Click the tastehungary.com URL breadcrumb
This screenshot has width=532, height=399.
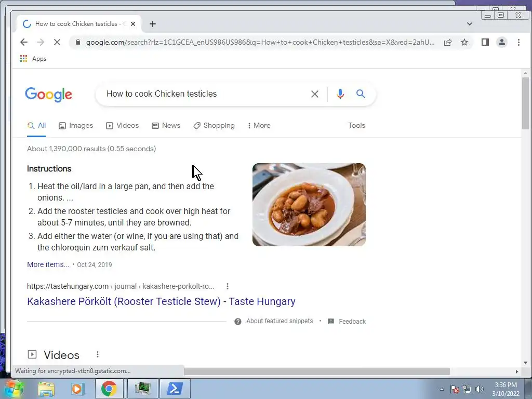(x=121, y=286)
